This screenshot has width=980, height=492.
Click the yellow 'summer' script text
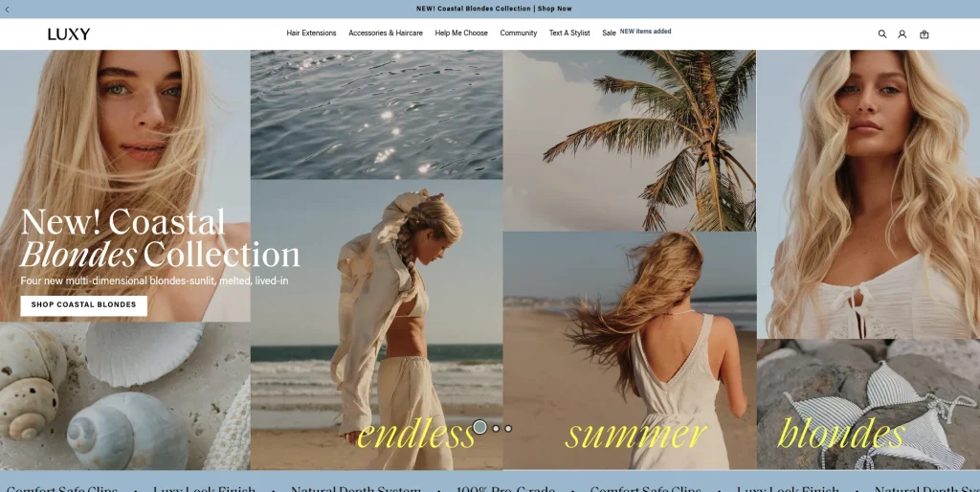coord(635,434)
